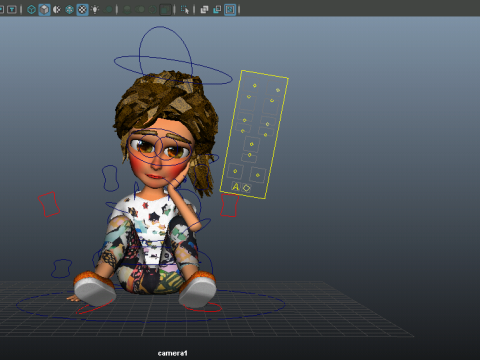
Task: Select top-left yellow dot on face panel
Action: (x=255, y=86)
